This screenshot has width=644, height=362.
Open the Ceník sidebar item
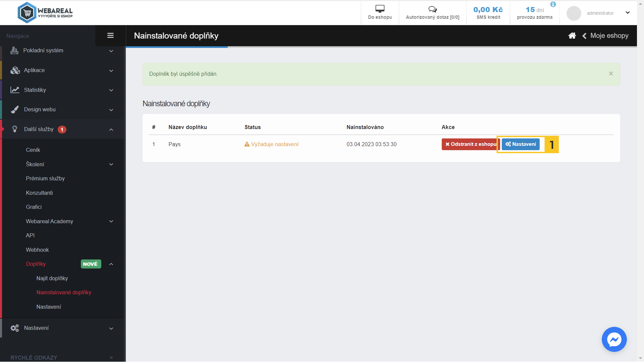(x=33, y=150)
